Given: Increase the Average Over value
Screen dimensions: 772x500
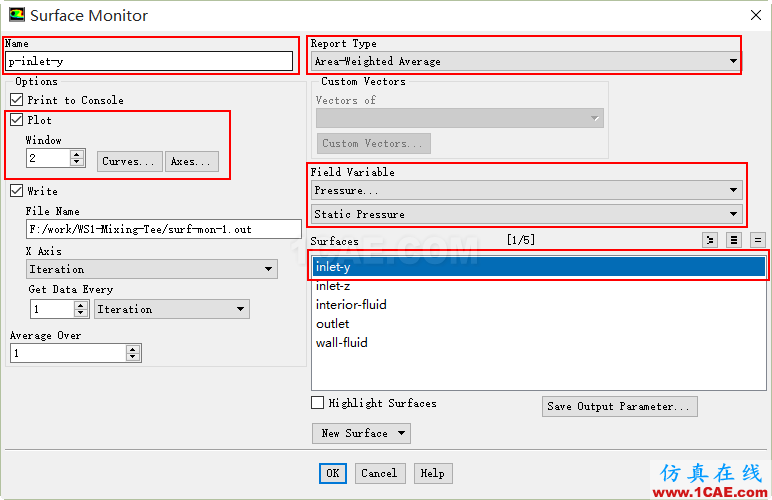Looking at the screenshot, I should (132, 349).
